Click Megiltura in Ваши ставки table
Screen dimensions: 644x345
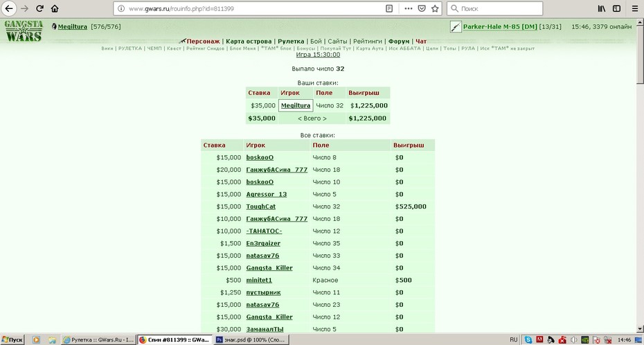(x=296, y=105)
